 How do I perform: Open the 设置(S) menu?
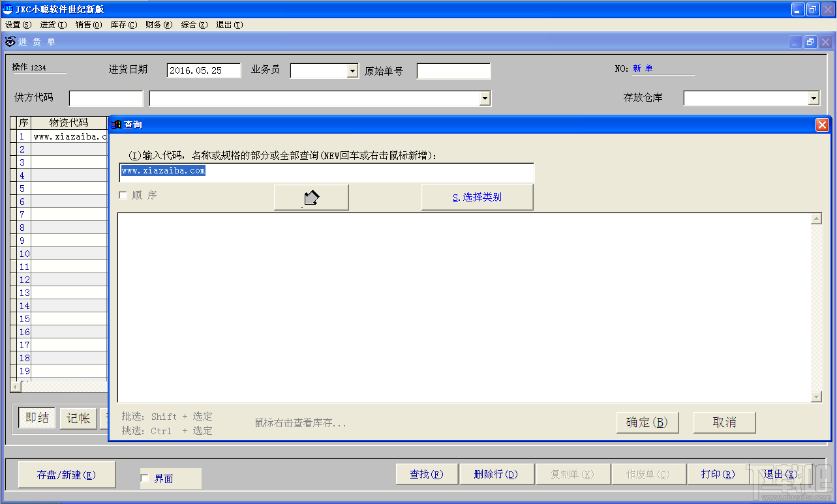coord(18,25)
